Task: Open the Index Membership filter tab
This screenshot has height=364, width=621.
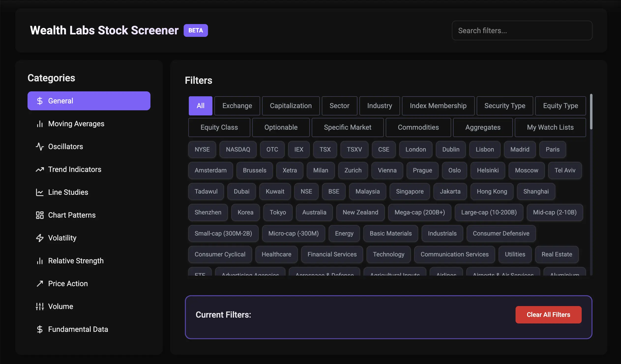Action: pos(438,106)
